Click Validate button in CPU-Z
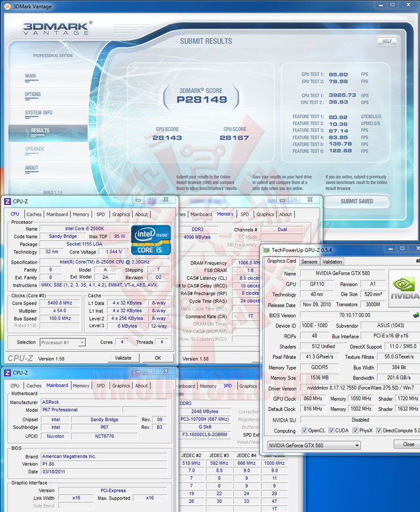The height and width of the screenshot is (512, 420). [x=123, y=358]
